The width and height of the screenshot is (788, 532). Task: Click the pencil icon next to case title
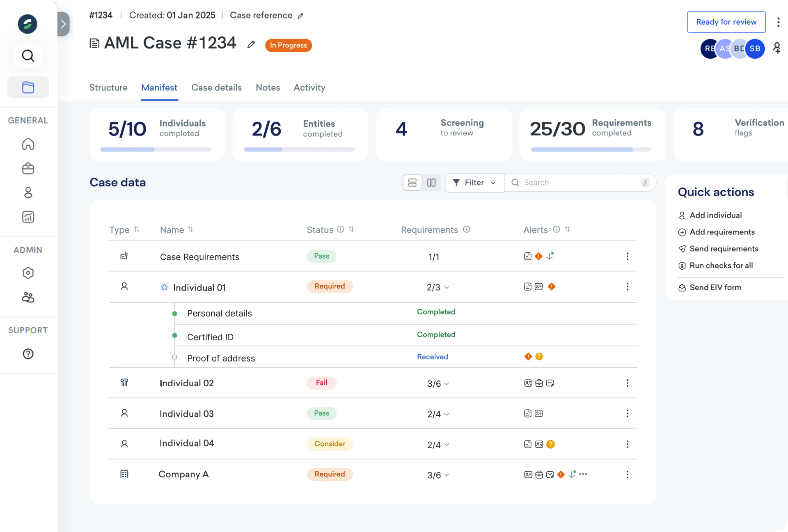coord(251,44)
